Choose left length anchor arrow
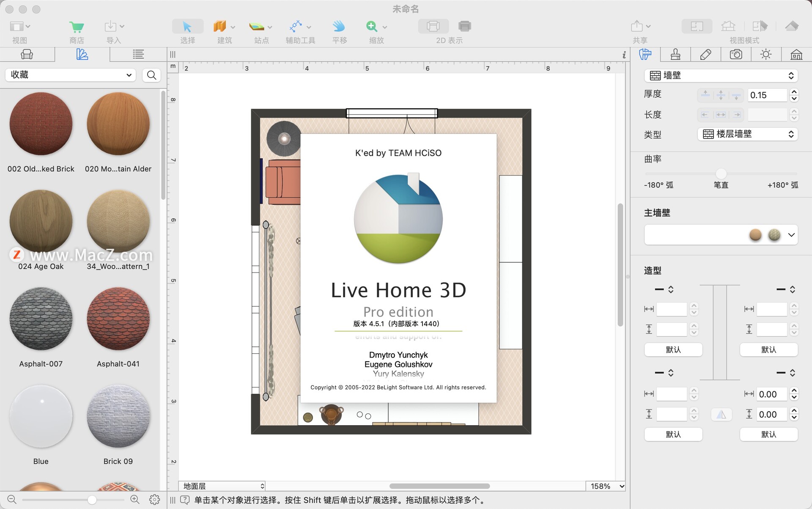The height and width of the screenshot is (509, 812). click(x=705, y=115)
